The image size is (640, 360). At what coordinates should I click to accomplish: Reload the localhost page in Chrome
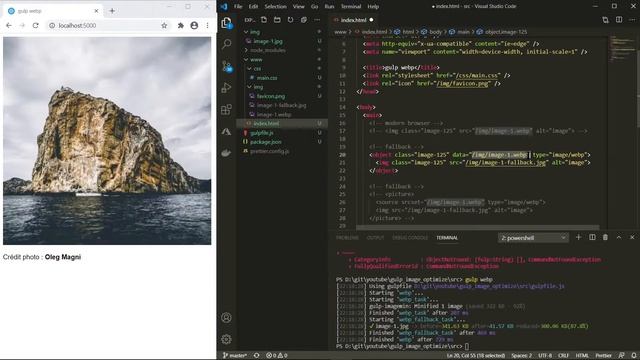pos(36,25)
